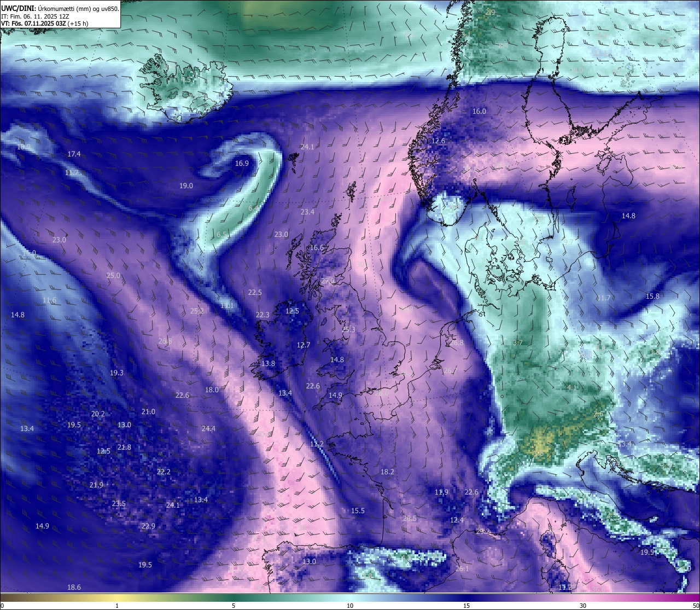
Task: Select the 20.8 value near the Netherlands
Action: [457, 342]
